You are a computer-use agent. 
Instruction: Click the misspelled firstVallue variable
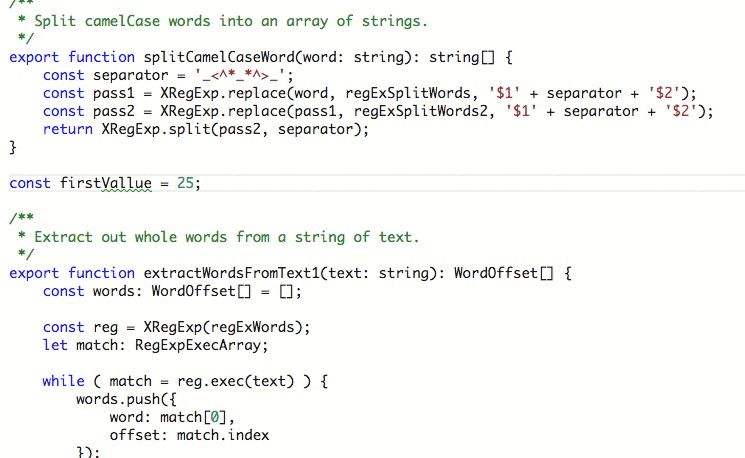point(106,183)
